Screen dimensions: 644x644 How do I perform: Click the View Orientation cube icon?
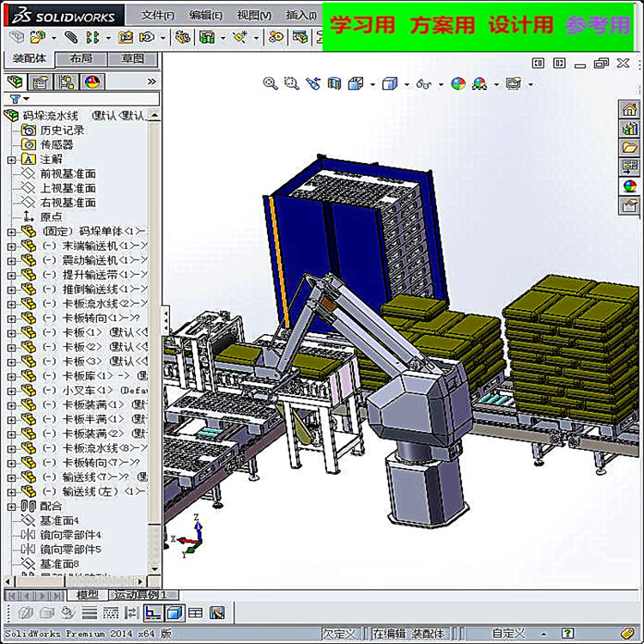pyautogui.click(x=355, y=84)
